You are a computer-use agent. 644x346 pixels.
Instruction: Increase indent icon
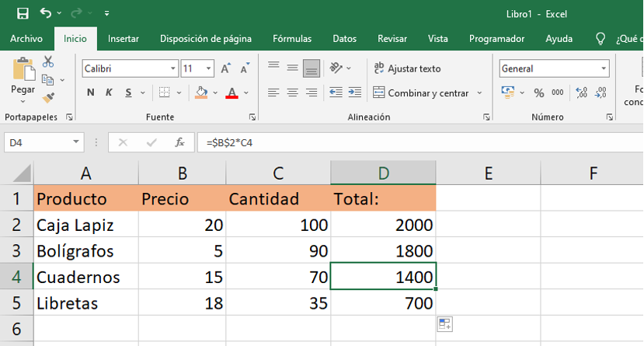click(x=355, y=93)
